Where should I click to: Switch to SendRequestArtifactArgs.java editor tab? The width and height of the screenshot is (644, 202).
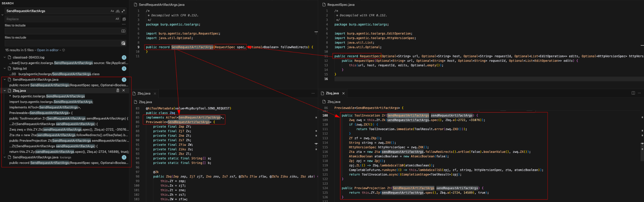point(162,5)
